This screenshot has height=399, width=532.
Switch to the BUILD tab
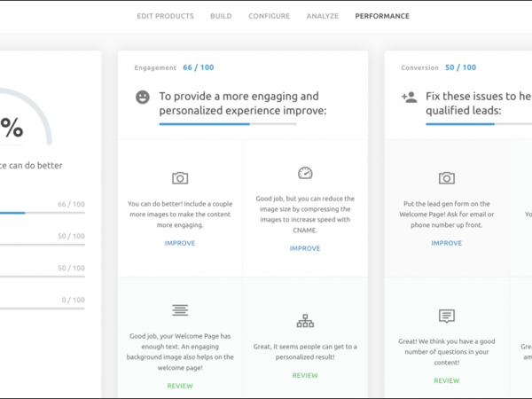[x=221, y=16]
